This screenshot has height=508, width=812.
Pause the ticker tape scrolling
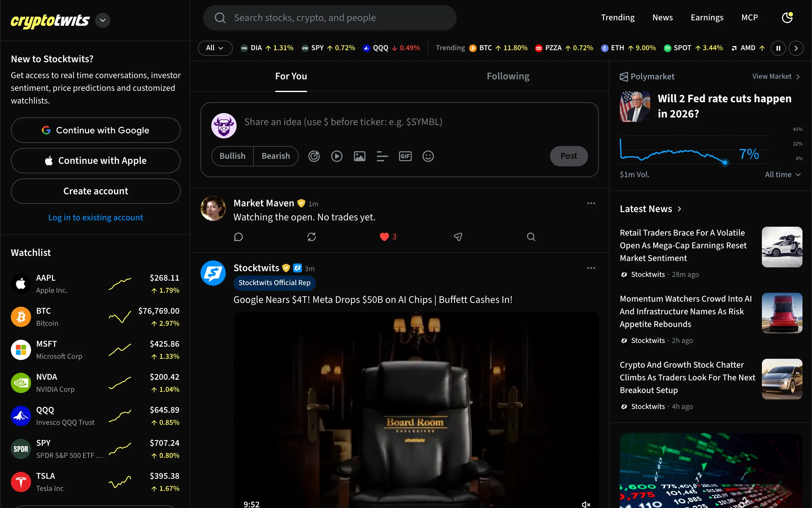pos(778,48)
